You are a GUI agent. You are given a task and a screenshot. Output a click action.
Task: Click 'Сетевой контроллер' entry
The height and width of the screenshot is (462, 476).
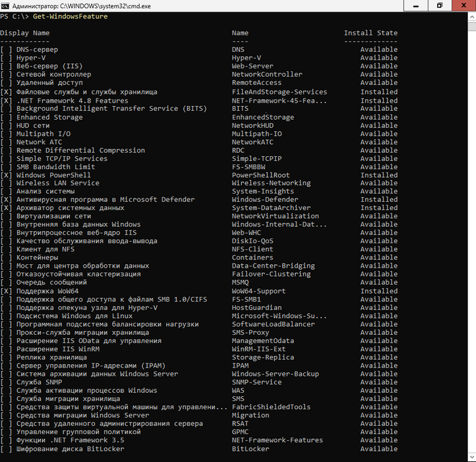click(54, 74)
